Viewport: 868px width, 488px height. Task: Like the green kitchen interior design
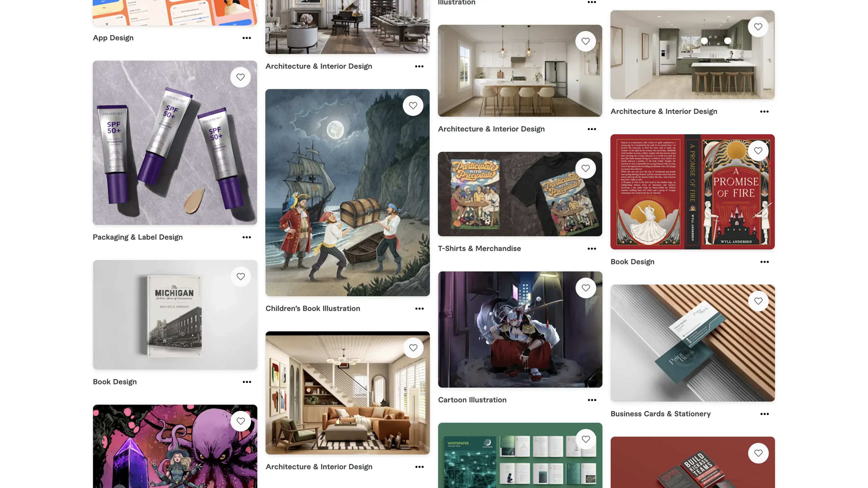tap(758, 27)
